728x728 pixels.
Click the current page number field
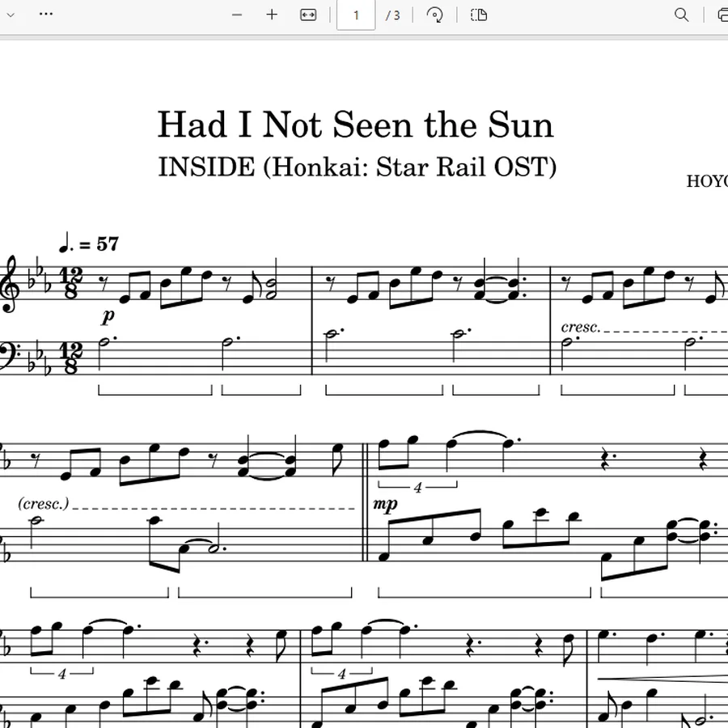[356, 15]
